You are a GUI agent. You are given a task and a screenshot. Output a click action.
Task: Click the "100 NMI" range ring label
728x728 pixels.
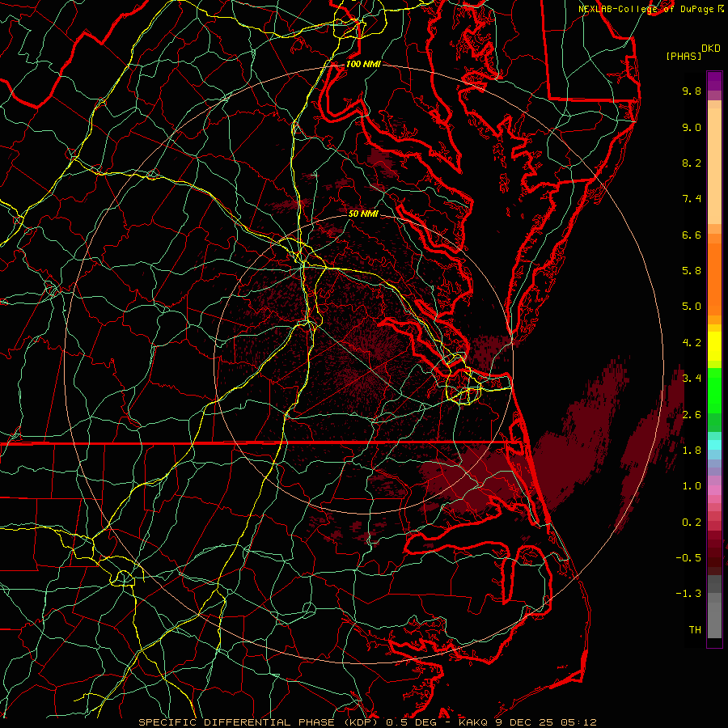point(363,64)
